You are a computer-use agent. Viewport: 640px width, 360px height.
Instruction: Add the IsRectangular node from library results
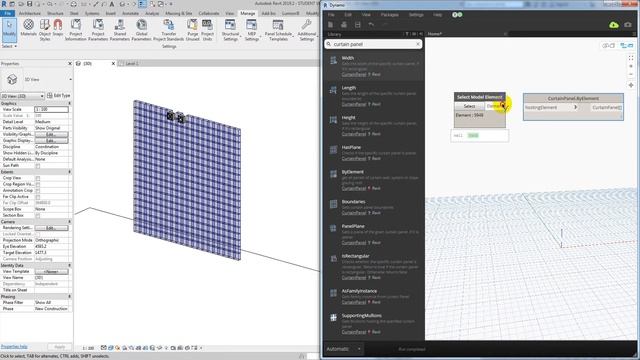(373, 267)
